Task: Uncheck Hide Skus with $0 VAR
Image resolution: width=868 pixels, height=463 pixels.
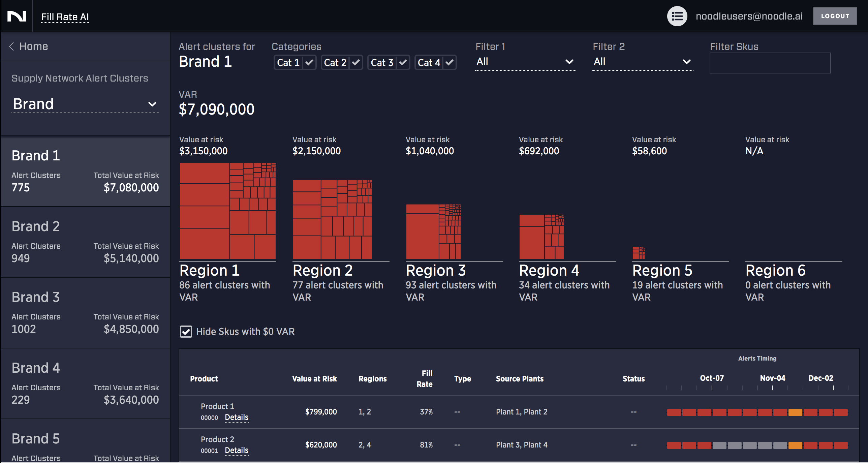Action: pyautogui.click(x=186, y=332)
